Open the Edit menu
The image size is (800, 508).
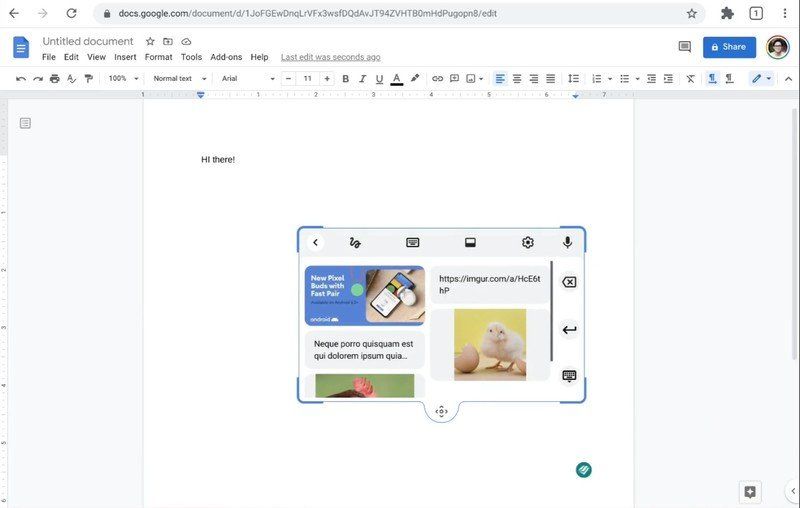point(71,57)
